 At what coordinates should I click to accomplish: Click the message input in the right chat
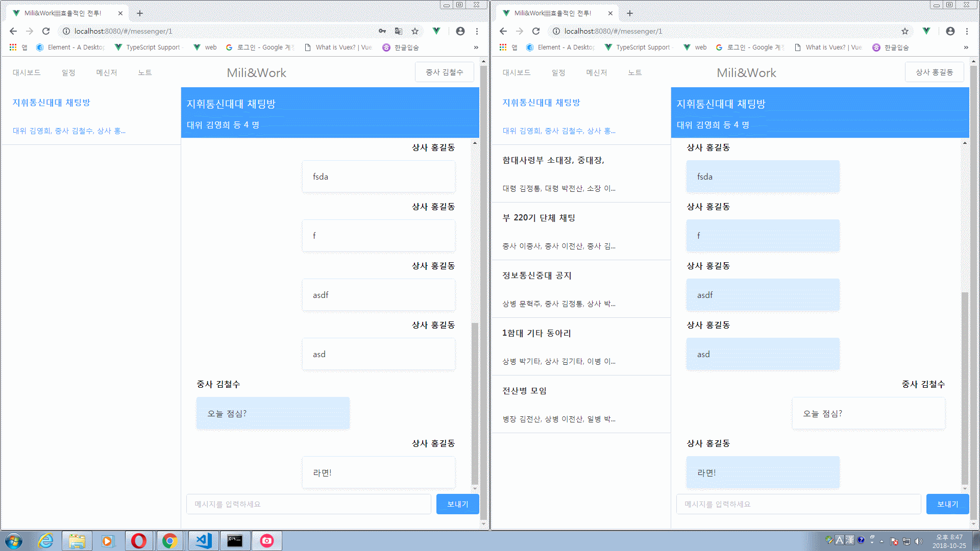click(x=798, y=504)
